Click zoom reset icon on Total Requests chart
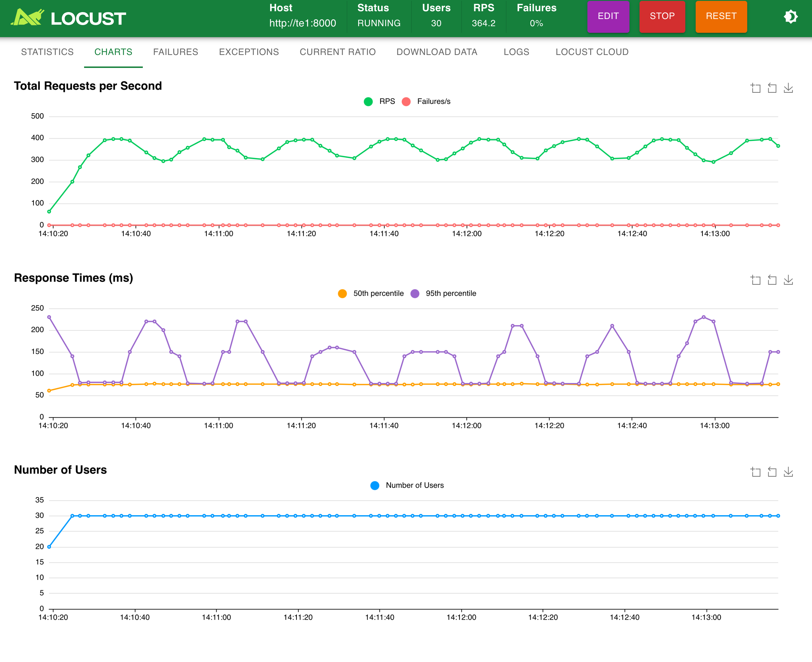 pos(772,88)
